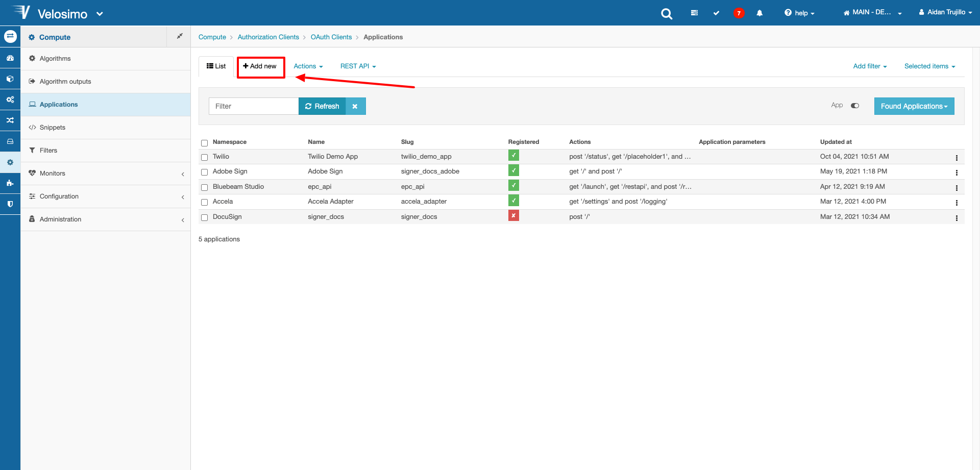Open row menu for Bluebeam Studio epc_api
This screenshot has height=470, width=980.
tap(957, 188)
